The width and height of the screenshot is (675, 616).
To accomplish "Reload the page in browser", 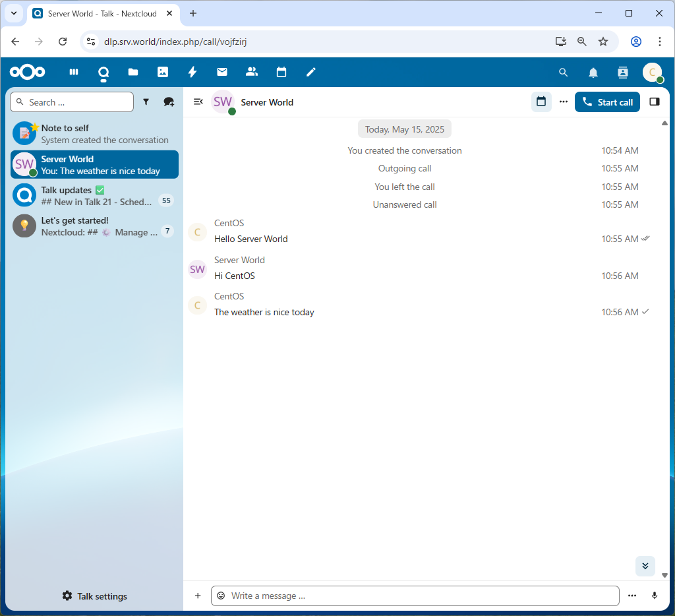I will pyautogui.click(x=63, y=42).
